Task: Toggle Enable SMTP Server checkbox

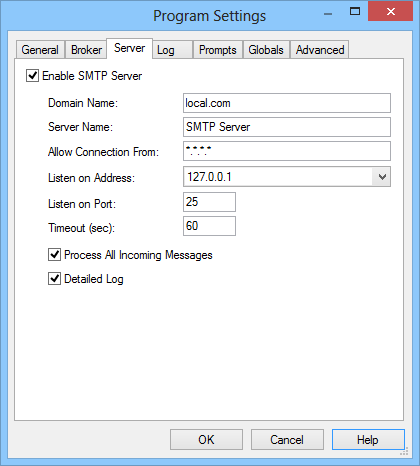Action: (33, 76)
